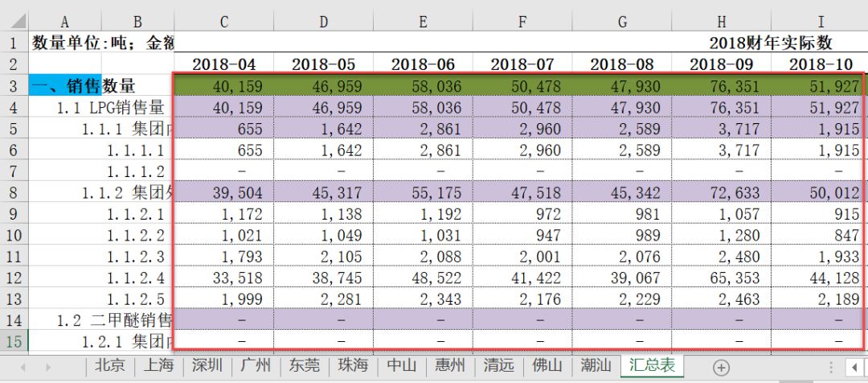The image size is (868, 383).
Task: Open the 东莞 worksheet tab
Action: [x=305, y=365]
